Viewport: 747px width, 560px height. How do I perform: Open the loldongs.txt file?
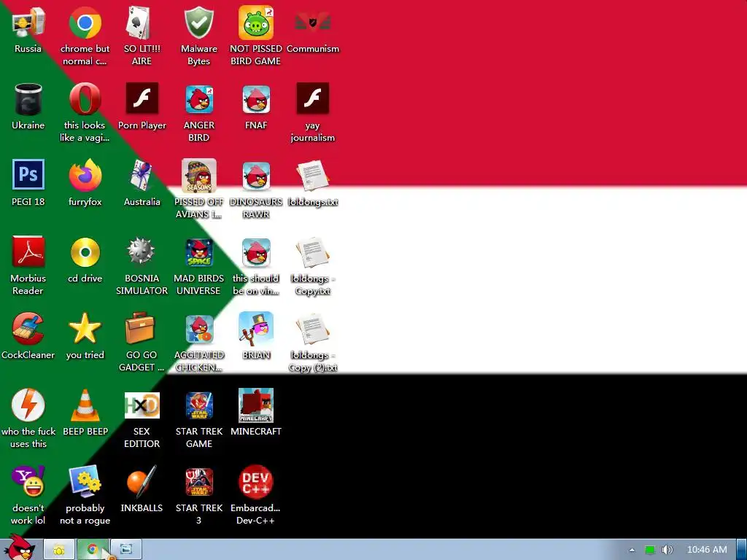[312, 176]
